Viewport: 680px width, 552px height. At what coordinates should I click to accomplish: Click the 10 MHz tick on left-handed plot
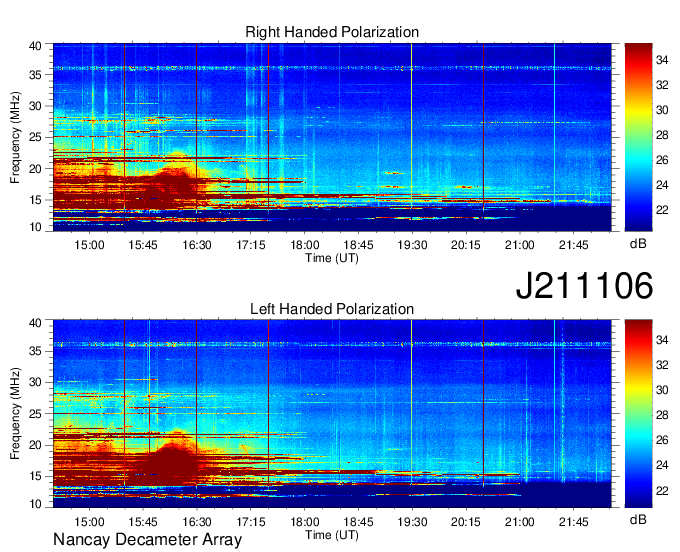pyautogui.click(x=35, y=504)
